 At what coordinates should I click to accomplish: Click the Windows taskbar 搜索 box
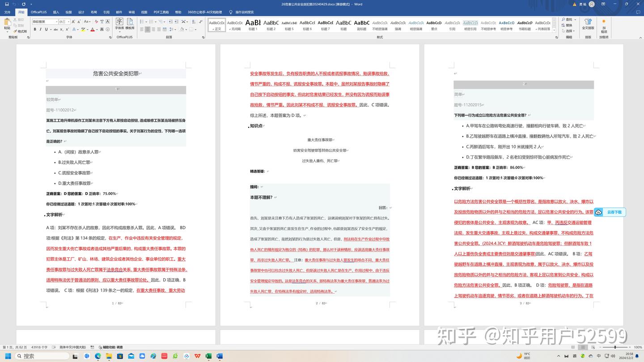click(x=42, y=356)
